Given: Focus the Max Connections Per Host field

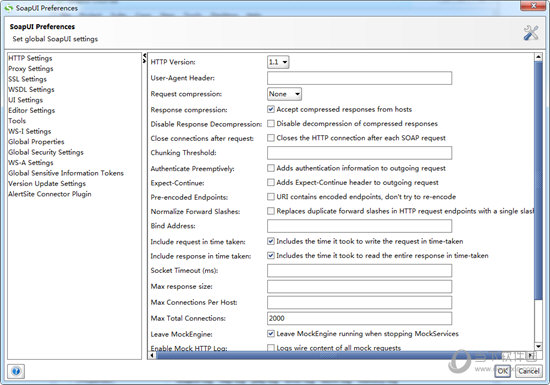Looking at the screenshot, I should [360, 302].
